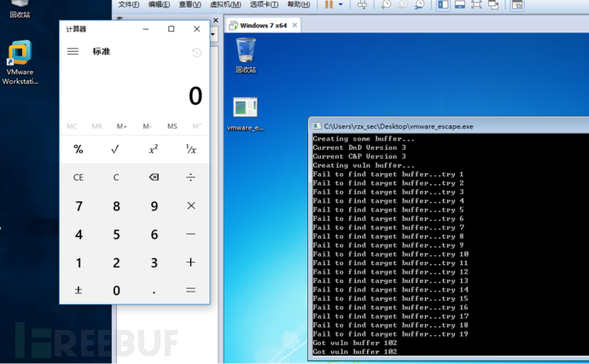Click digit 5 on calculator
The height and width of the screenshot is (364, 589).
116,234
